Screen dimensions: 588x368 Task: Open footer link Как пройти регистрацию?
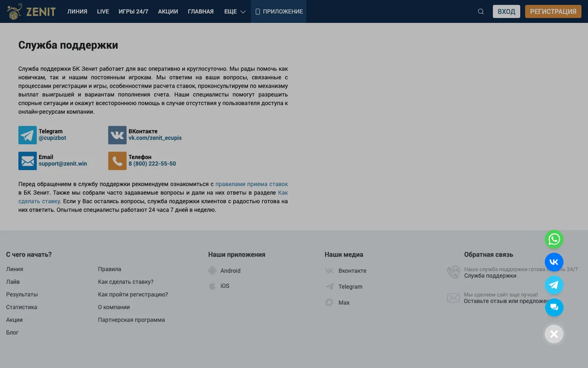(x=133, y=294)
